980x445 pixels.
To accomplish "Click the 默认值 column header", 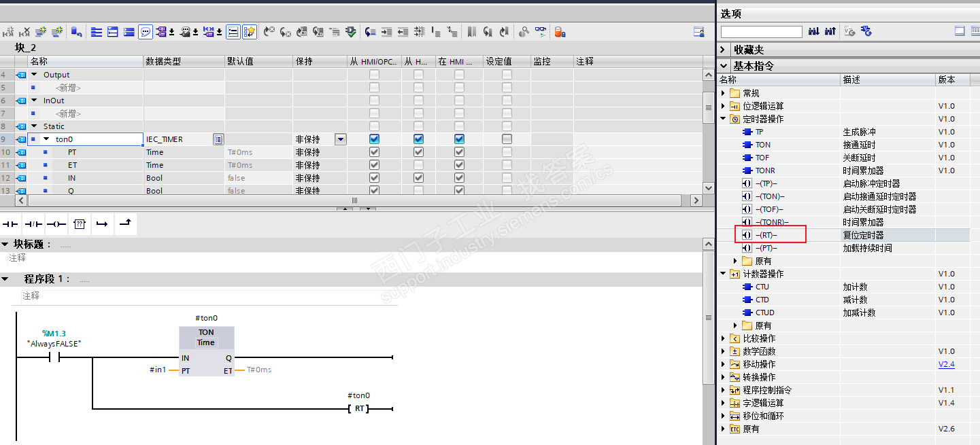I will (x=258, y=61).
